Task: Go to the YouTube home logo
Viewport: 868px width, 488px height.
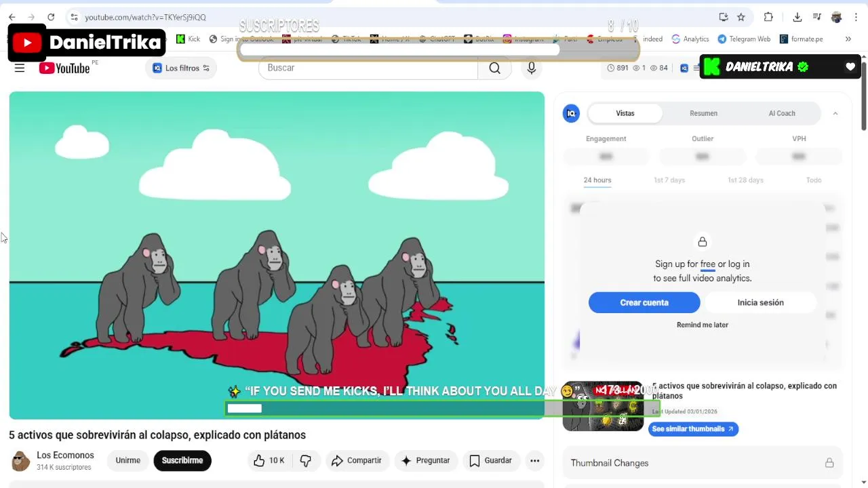Action: coord(64,68)
